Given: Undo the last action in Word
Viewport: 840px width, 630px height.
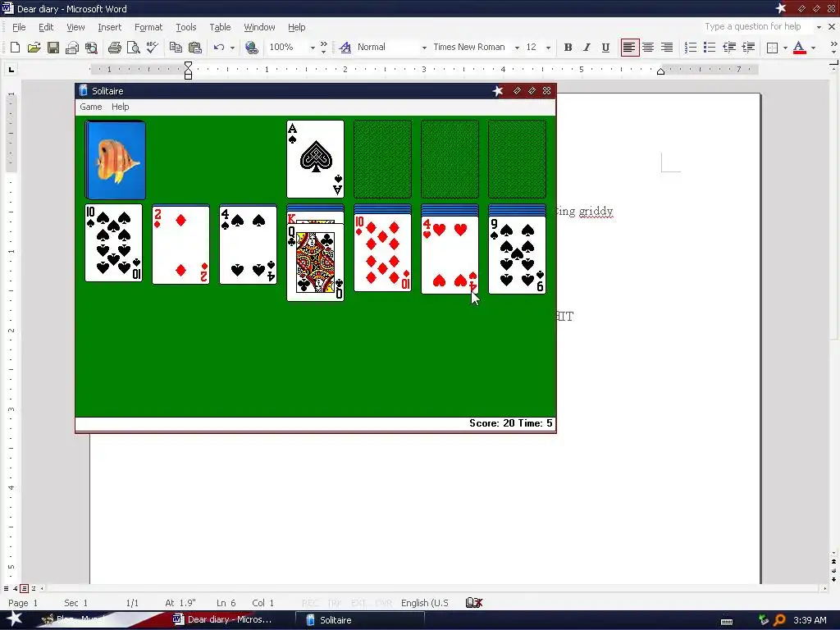Looking at the screenshot, I should (218, 48).
